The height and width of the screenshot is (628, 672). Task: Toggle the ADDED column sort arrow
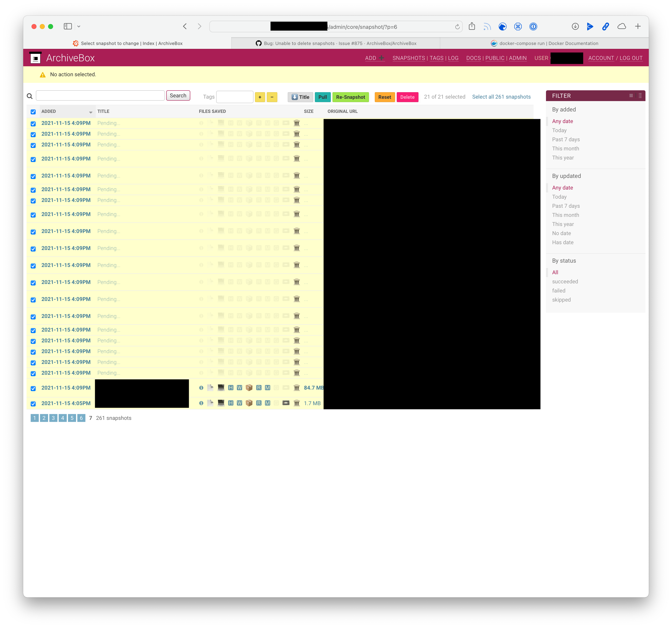tap(91, 112)
